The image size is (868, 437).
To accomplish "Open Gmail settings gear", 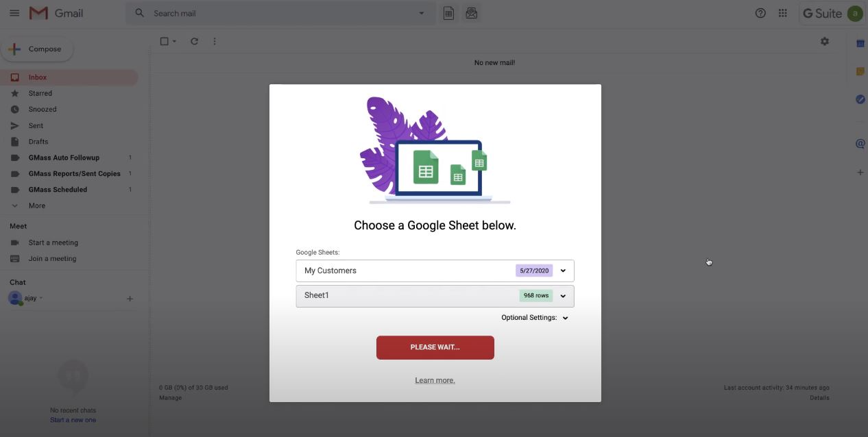I will coord(825,41).
